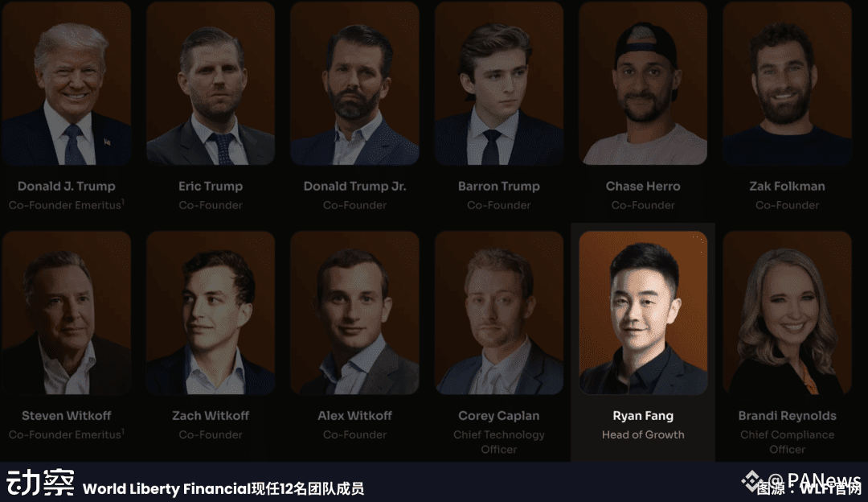Click the Zak Folkman name label
Image resolution: width=868 pixels, height=502 pixels.
[x=787, y=186]
